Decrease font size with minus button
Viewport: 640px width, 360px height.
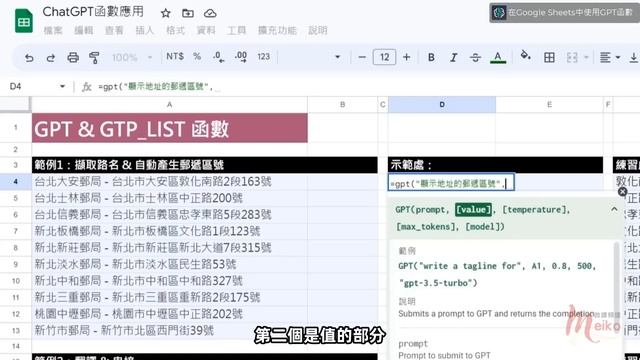tap(362, 57)
